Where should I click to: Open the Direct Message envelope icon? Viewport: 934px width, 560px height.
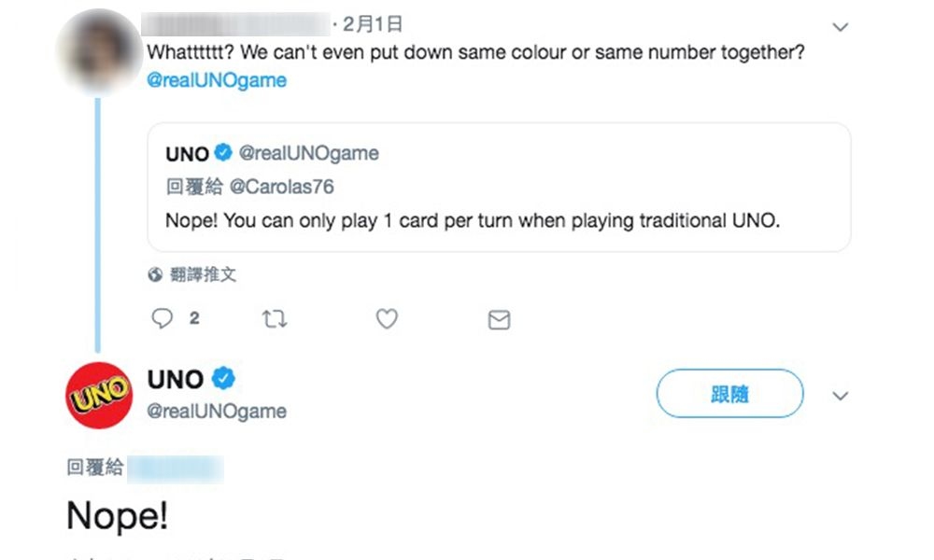[498, 319]
